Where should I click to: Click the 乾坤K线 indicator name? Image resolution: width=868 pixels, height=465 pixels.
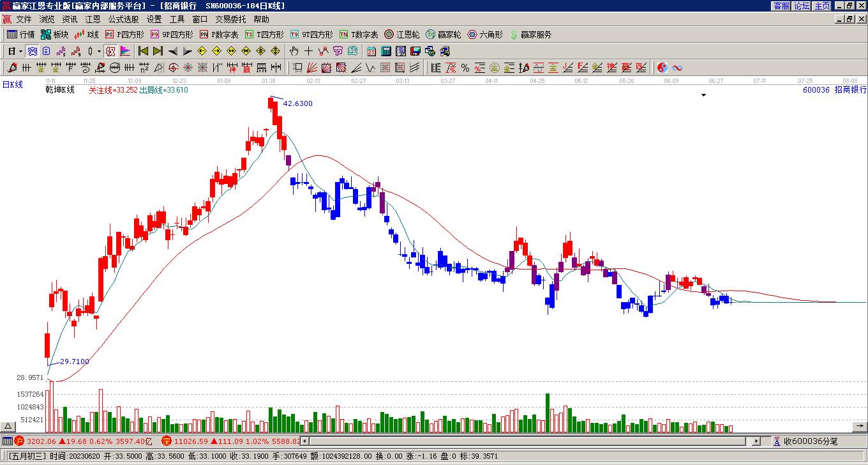[60, 90]
